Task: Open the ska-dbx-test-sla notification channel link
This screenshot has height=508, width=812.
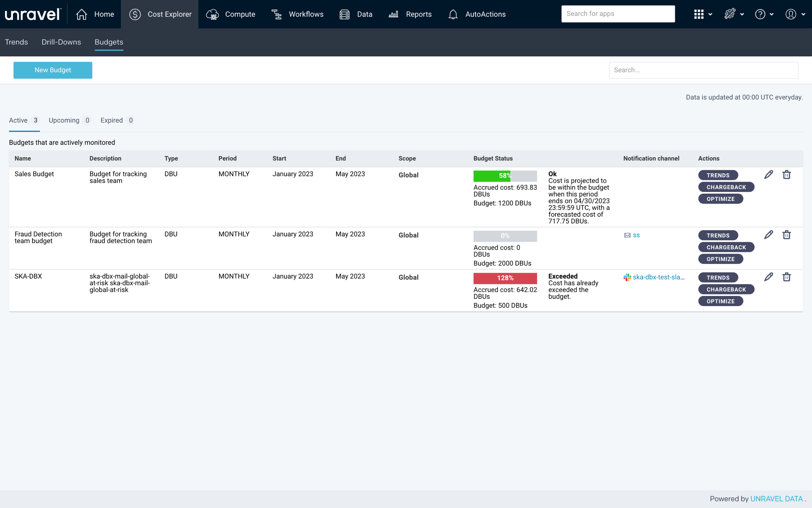Action: [x=658, y=277]
